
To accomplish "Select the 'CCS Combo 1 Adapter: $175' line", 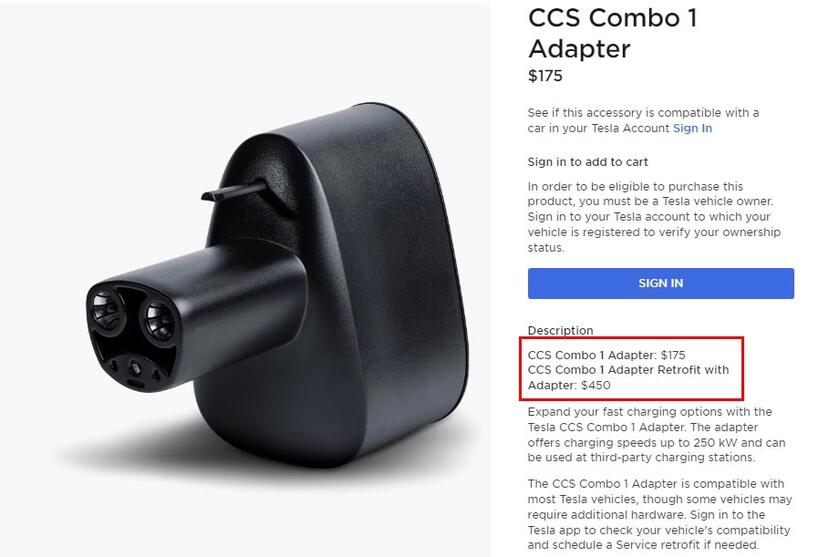I will (x=606, y=355).
